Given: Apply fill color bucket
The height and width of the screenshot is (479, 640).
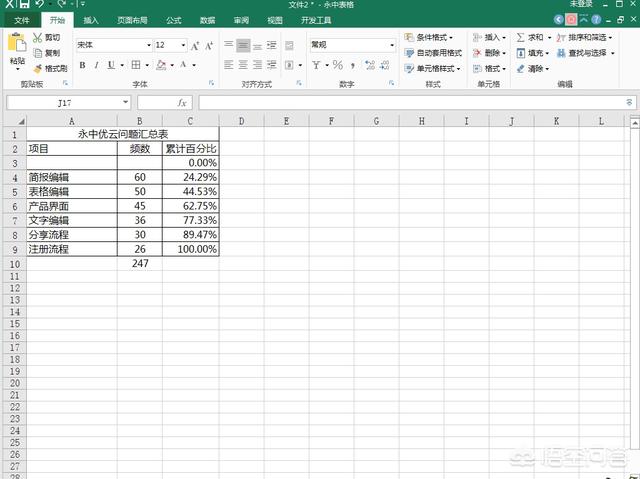Looking at the screenshot, I should 161,65.
